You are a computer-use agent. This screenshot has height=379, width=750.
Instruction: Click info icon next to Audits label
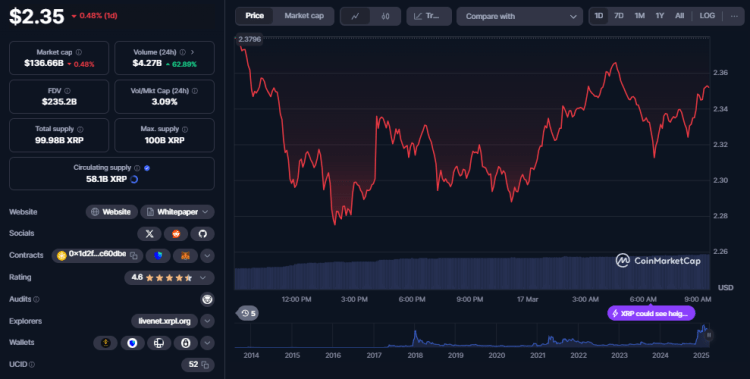[x=36, y=300]
